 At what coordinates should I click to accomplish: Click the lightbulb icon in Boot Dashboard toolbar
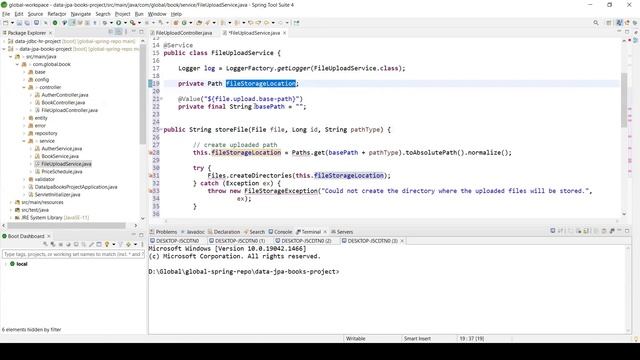(x=107, y=244)
